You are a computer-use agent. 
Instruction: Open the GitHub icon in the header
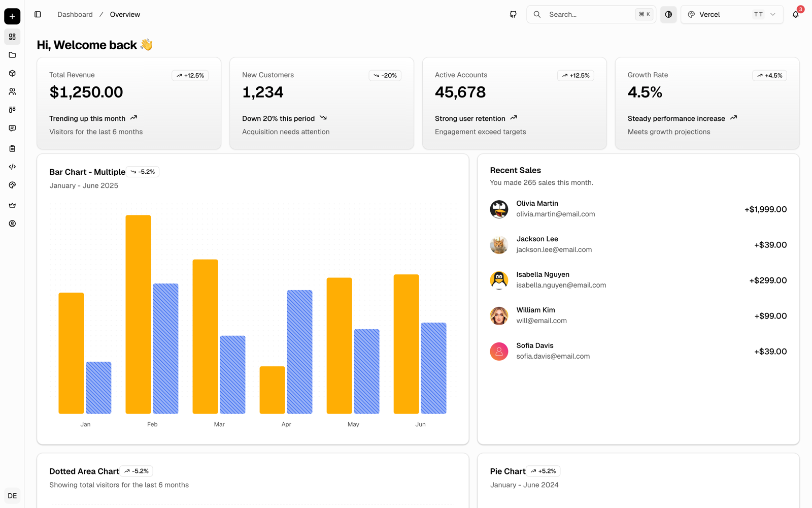pos(513,14)
